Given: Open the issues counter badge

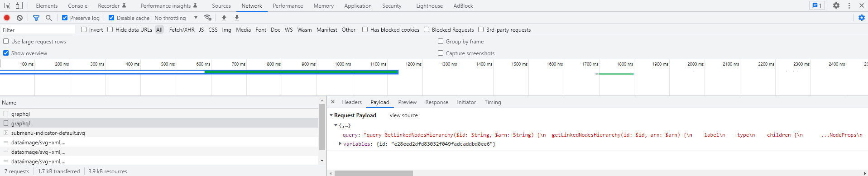Looking at the screenshot, I should coord(817,5).
